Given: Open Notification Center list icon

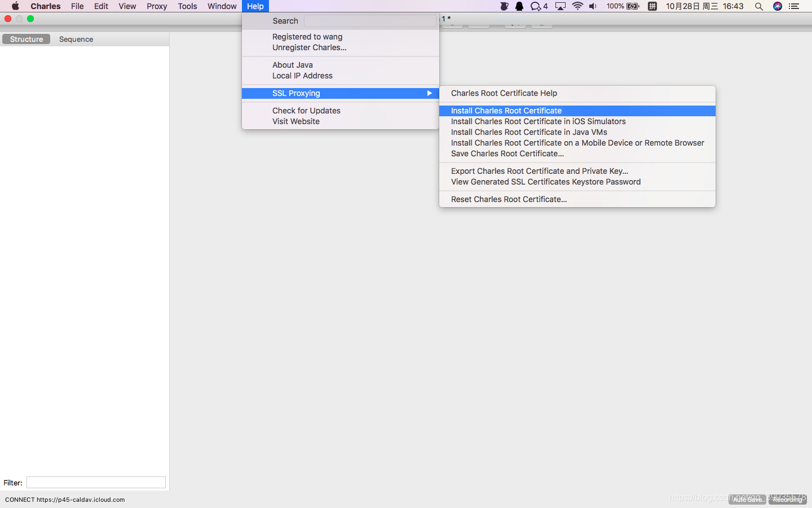Looking at the screenshot, I should (x=794, y=6).
